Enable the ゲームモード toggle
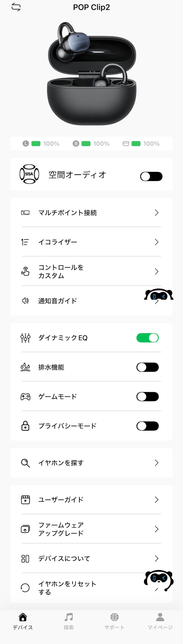183x644 pixels. click(147, 397)
